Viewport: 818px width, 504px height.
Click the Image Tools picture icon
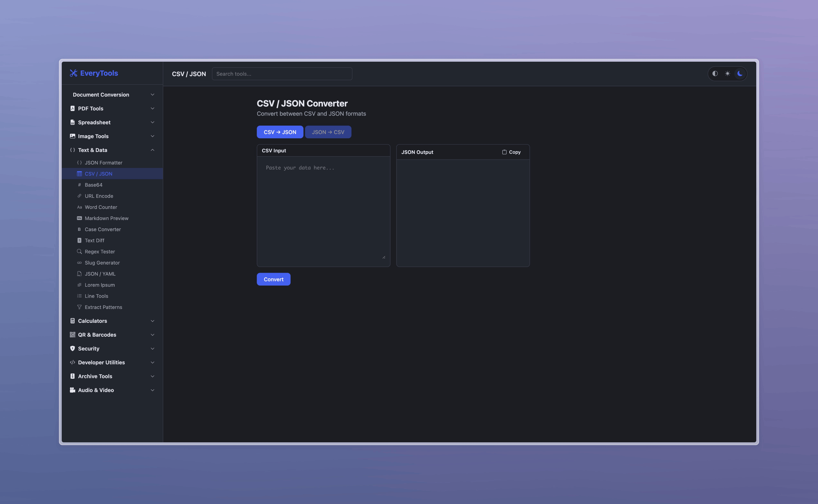(x=72, y=136)
